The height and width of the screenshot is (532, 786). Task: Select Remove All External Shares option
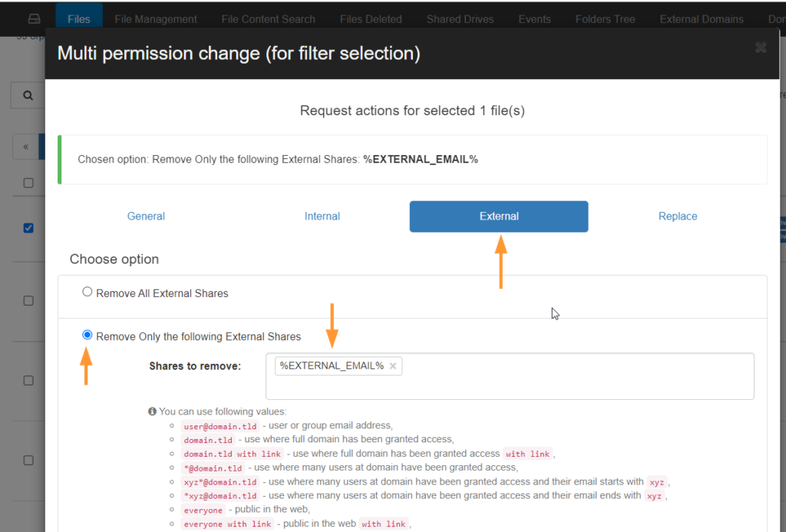pyautogui.click(x=88, y=292)
